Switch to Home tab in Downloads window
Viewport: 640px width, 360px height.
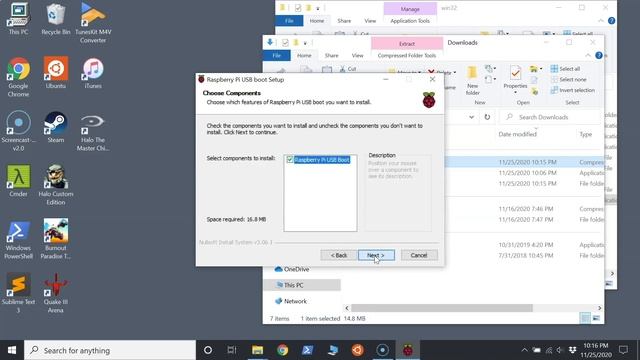(304, 56)
